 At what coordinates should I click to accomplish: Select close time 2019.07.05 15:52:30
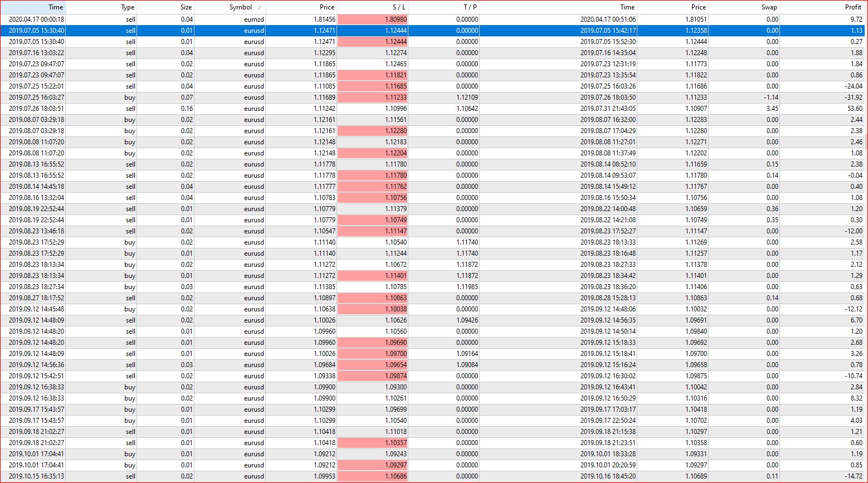click(607, 42)
